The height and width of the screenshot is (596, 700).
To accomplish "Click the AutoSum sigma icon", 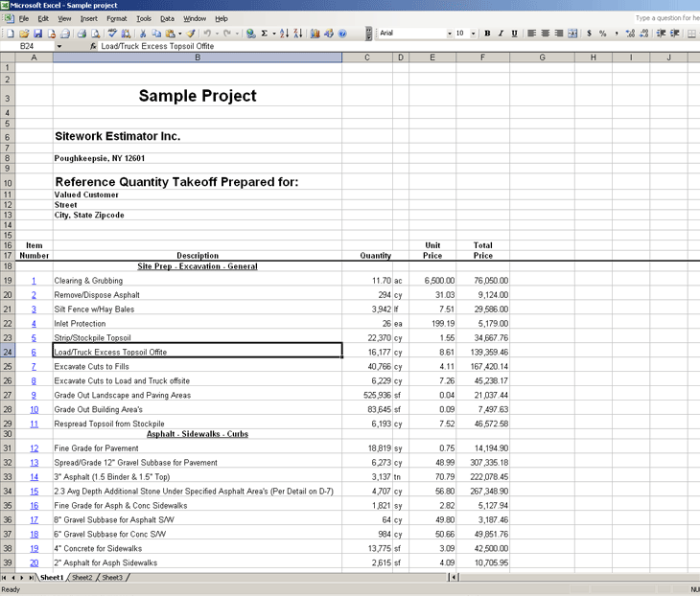I will [264, 34].
